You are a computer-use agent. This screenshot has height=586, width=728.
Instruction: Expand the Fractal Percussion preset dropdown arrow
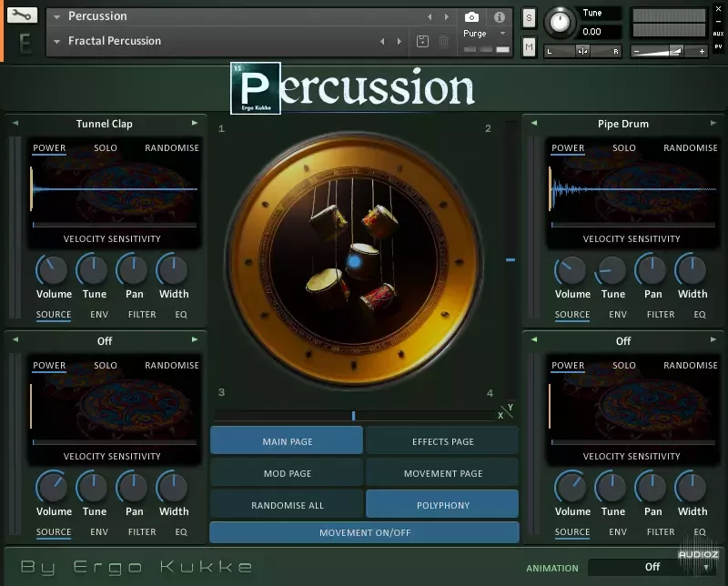[x=56, y=42]
